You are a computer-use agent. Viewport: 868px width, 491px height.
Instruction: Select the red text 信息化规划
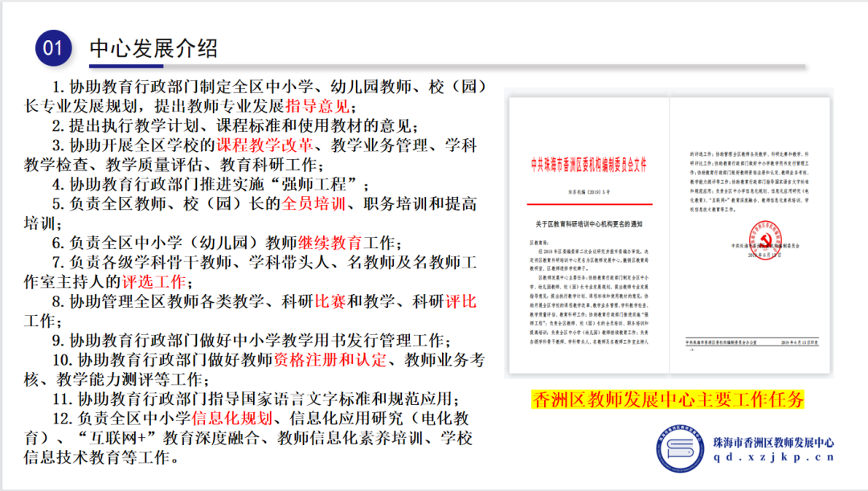pyautogui.click(x=232, y=419)
